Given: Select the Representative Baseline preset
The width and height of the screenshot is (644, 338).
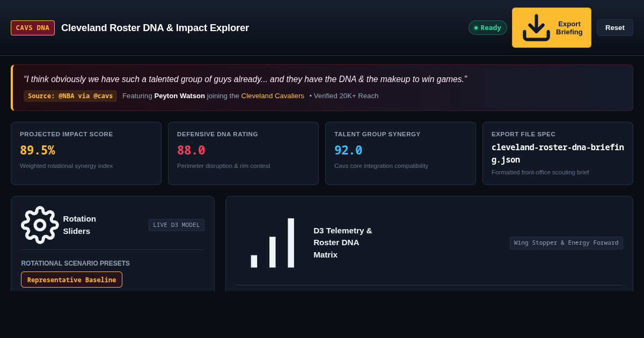Looking at the screenshot, I should tap(71, 280).
